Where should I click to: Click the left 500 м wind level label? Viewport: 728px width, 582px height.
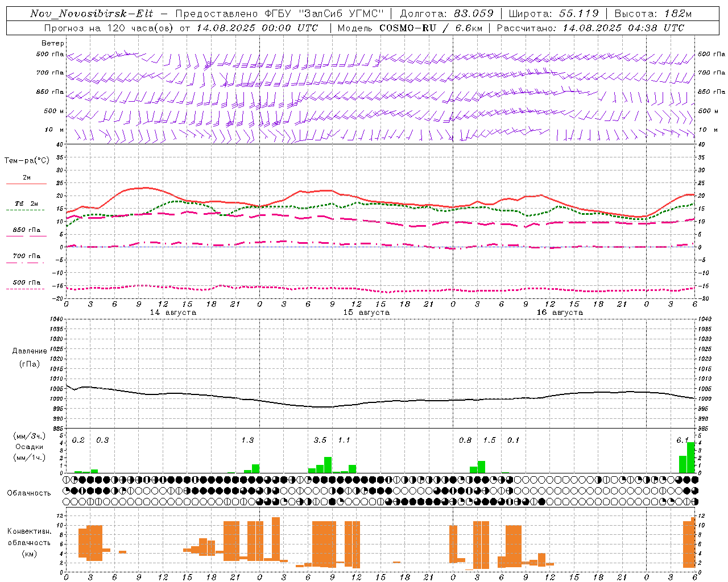(x=53, y=111)
